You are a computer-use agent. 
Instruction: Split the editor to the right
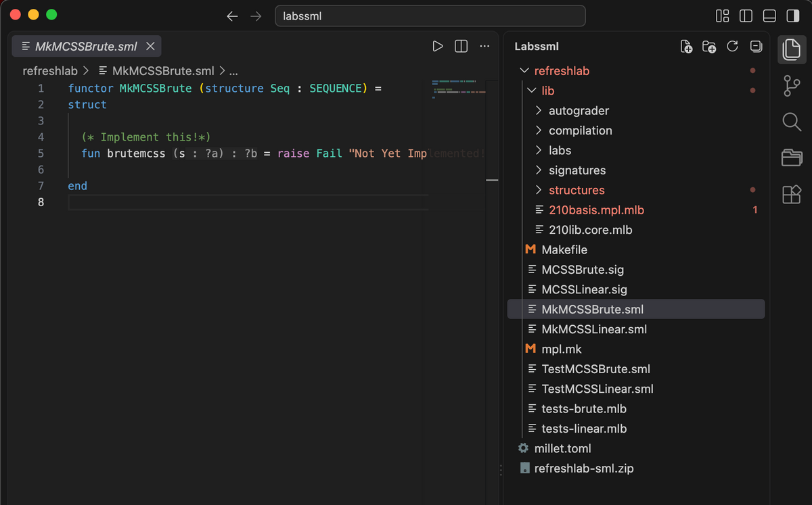pyautogui.click(x=461, y=46)
